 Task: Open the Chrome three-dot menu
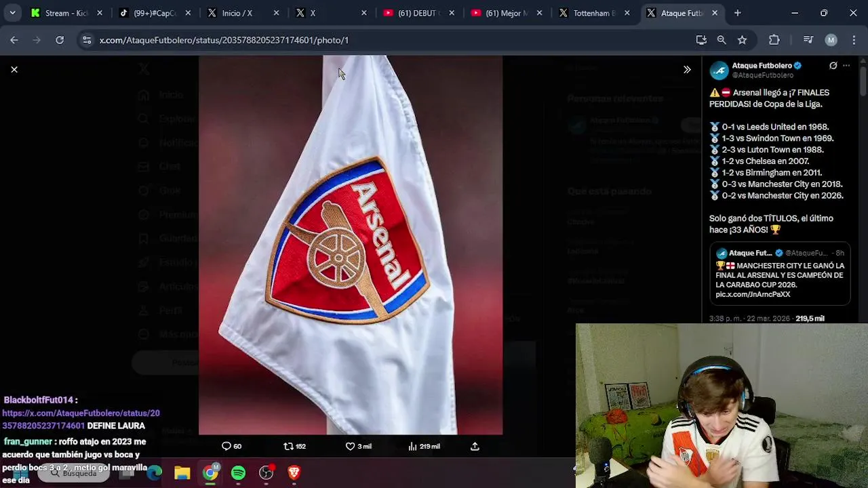[x=852, y=40]
